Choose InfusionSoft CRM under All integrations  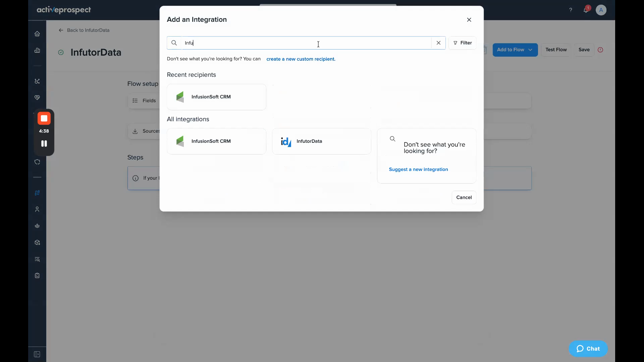(216, 141)
